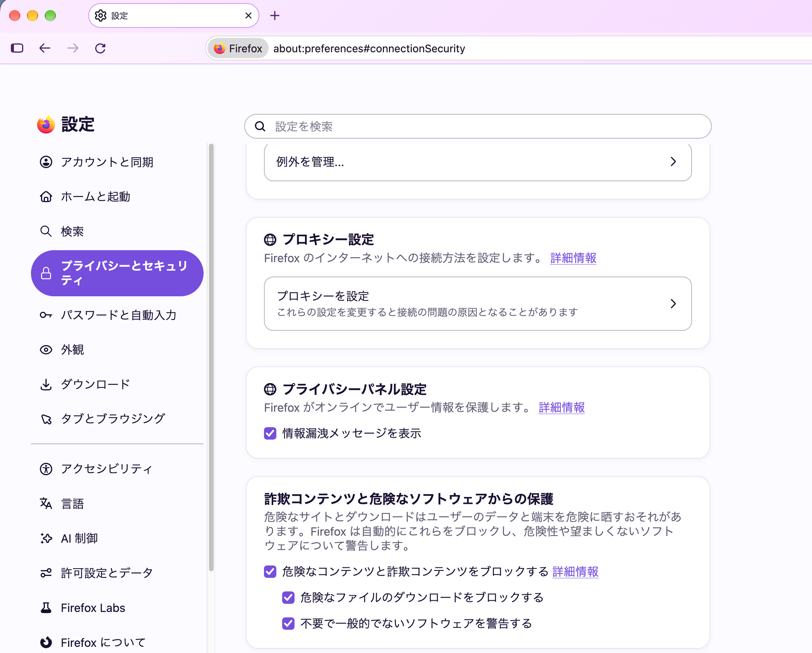Image resolution: width=812 pixels, height=653 pixels.
Task: Click the address bar URL about:preferences#connectionSecurity
Action: (369, 48)
